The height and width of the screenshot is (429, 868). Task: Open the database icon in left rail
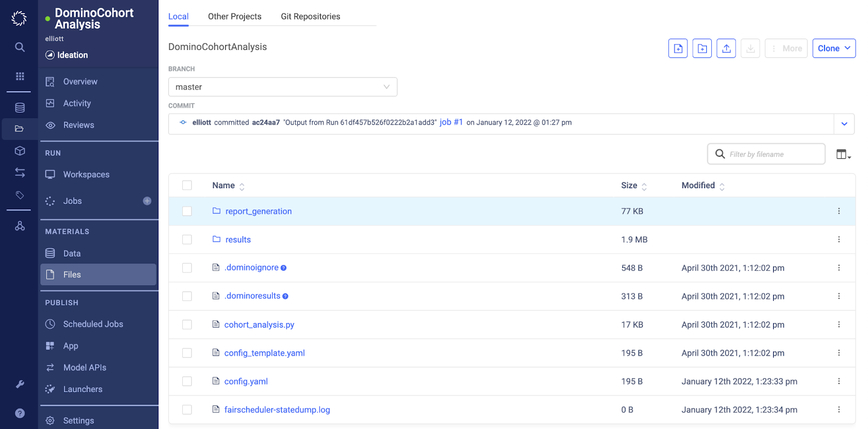pyautogui.click(x=20, y=107)
